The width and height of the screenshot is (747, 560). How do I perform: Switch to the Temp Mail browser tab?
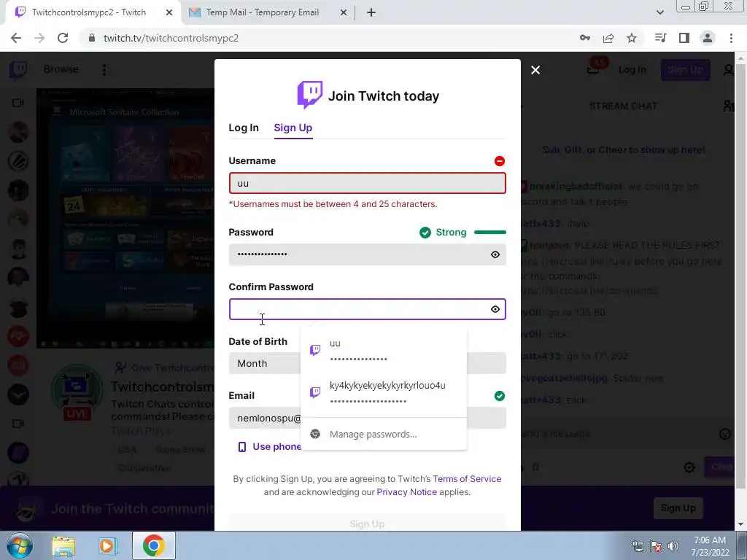click(x=262, y=12)
